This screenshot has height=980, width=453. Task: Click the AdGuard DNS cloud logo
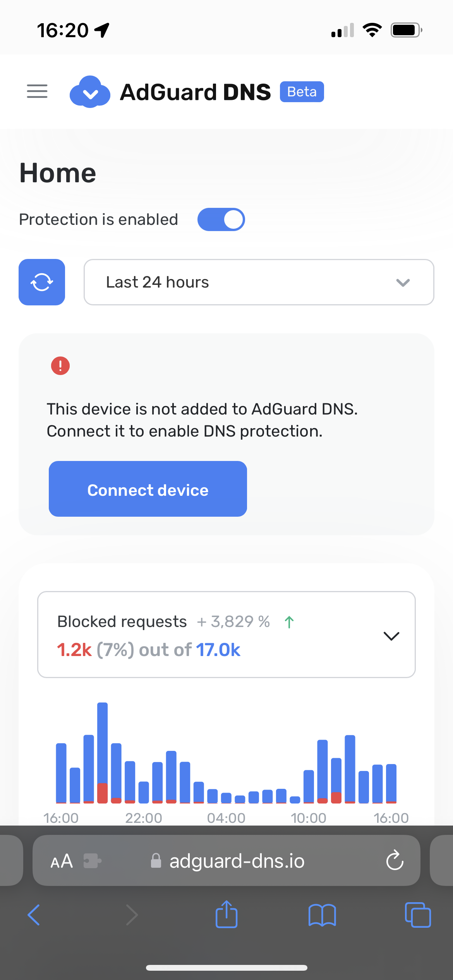point(90,91)
